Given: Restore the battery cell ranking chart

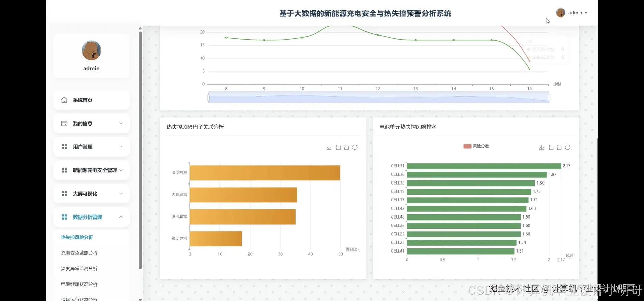Looking at the screenshot, I should [x=568, y=147].
